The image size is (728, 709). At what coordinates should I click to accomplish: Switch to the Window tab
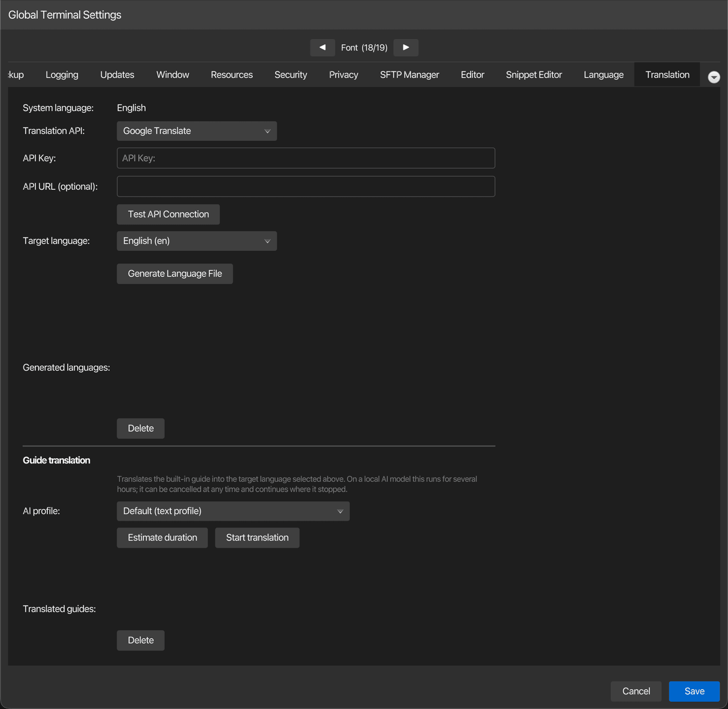(x=172, y=75)
